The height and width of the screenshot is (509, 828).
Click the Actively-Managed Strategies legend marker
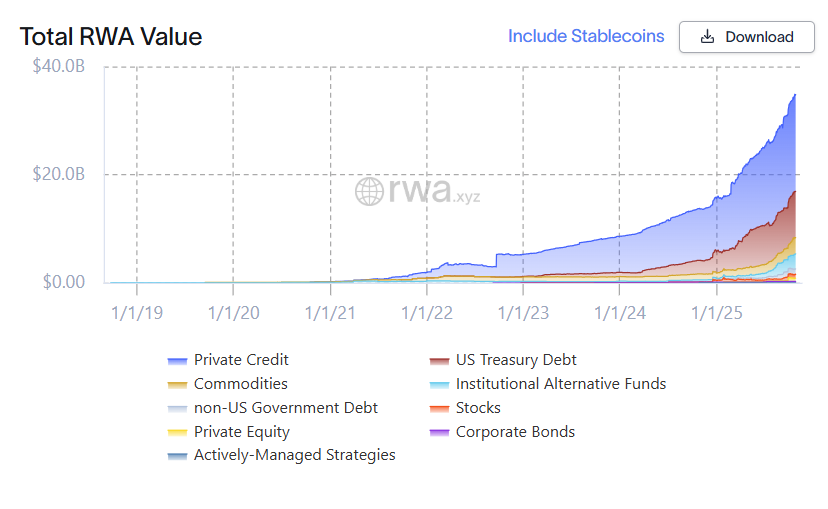click(x=177, y=456)
